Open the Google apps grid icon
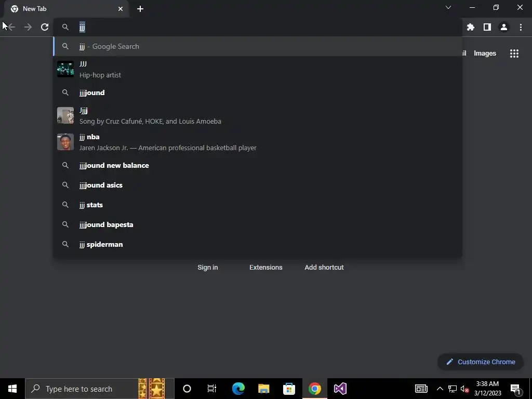 pos(514,54)
